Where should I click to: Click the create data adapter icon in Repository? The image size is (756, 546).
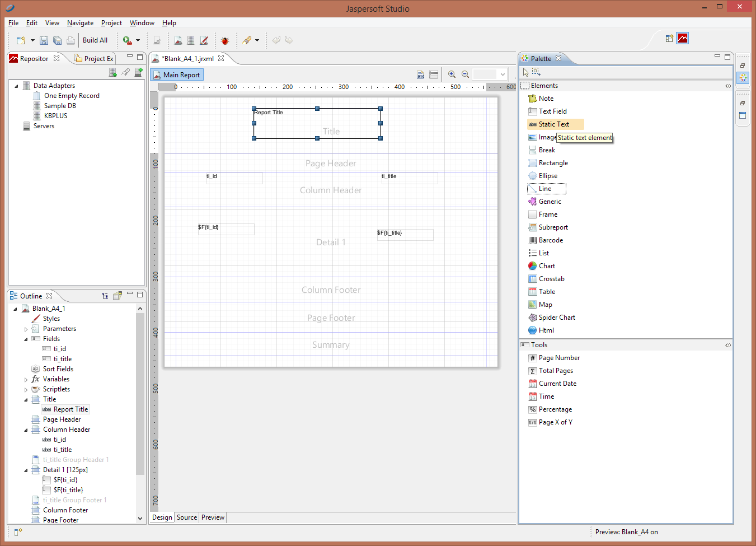(112, 72)
